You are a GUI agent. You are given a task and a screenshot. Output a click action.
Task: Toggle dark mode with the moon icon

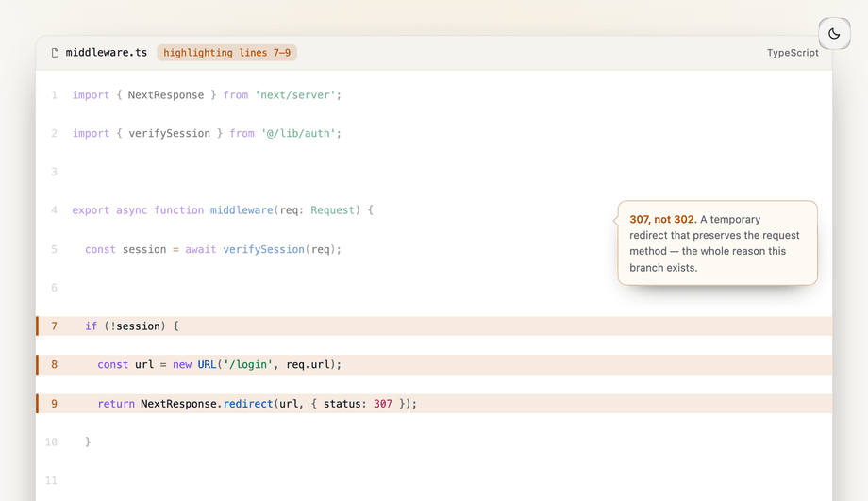coord(834,34)
